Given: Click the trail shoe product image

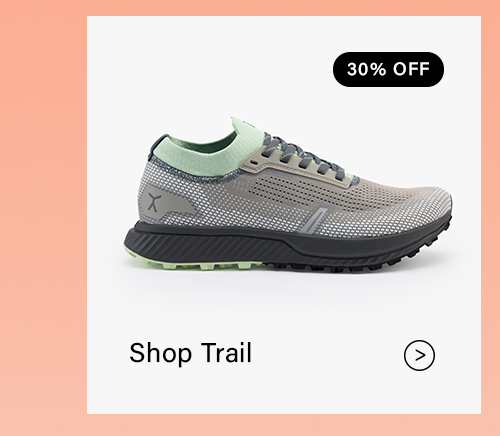Looking at the screenshot, I should click(x=288, y=195).
